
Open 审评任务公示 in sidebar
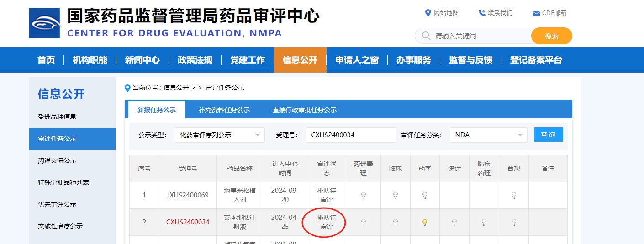tap(72, 139)
